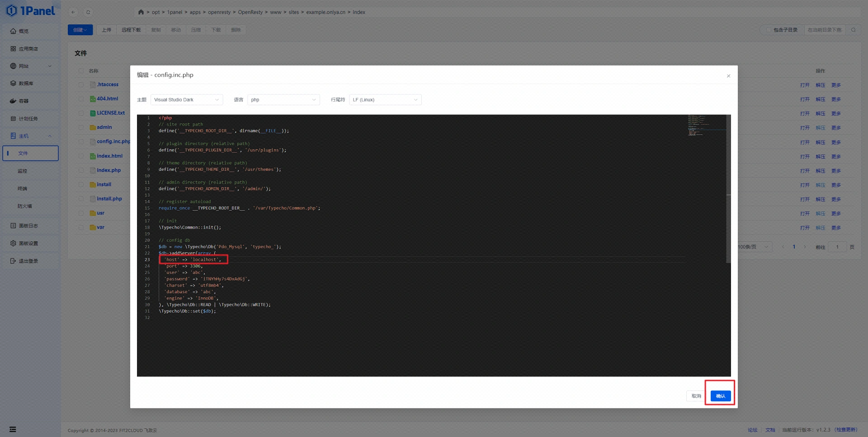Confirm edits with the blue 确认 button
The height and width of the screenshot is (437, 868).
721,396
